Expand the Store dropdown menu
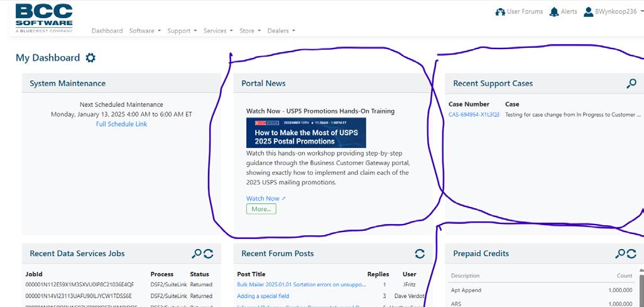Screen dimensions: 644x307 250,31
